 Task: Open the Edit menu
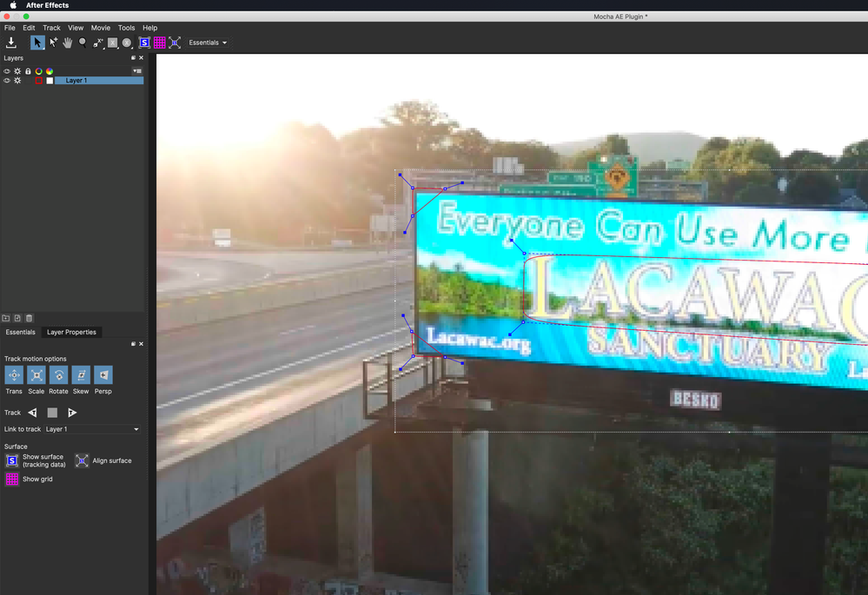tap(29, 28)
